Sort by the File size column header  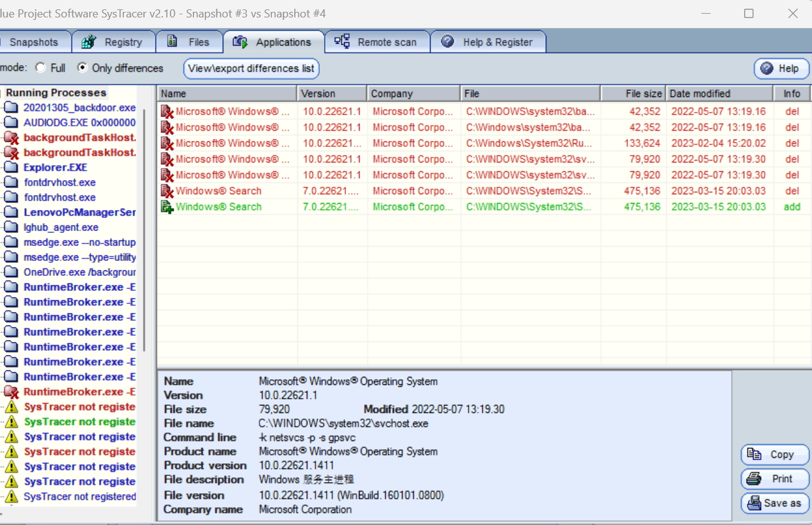pos(633,93)
